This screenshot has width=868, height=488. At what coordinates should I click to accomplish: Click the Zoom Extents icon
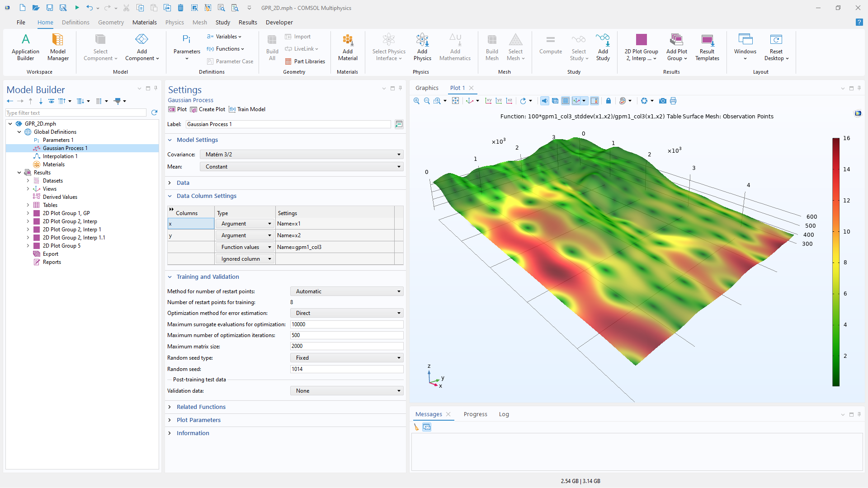pyautogui.click(x=455, y=101)
